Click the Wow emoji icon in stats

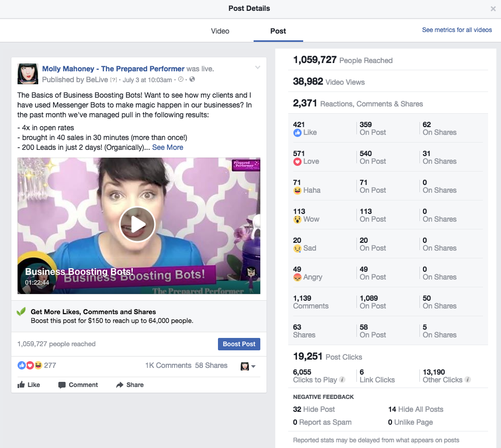point(298,220)
